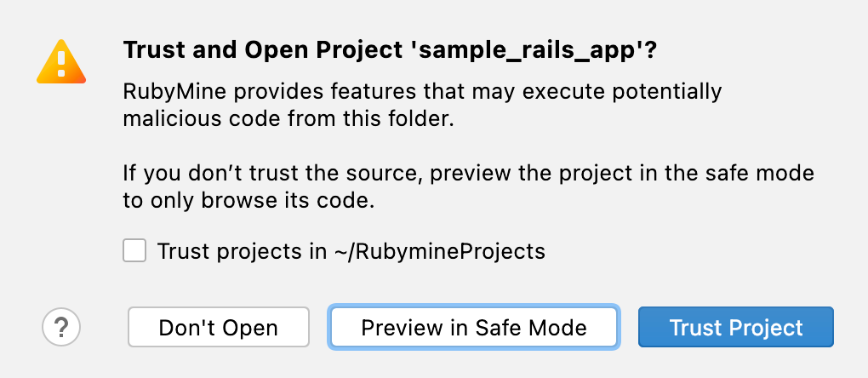
Task: Click the yellow warning triangle icon
Action: (x=60, y=62)
